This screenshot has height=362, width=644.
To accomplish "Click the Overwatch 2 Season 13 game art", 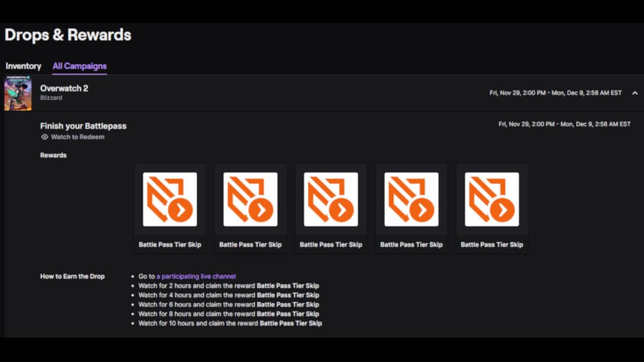I will (x=19, y=92).
